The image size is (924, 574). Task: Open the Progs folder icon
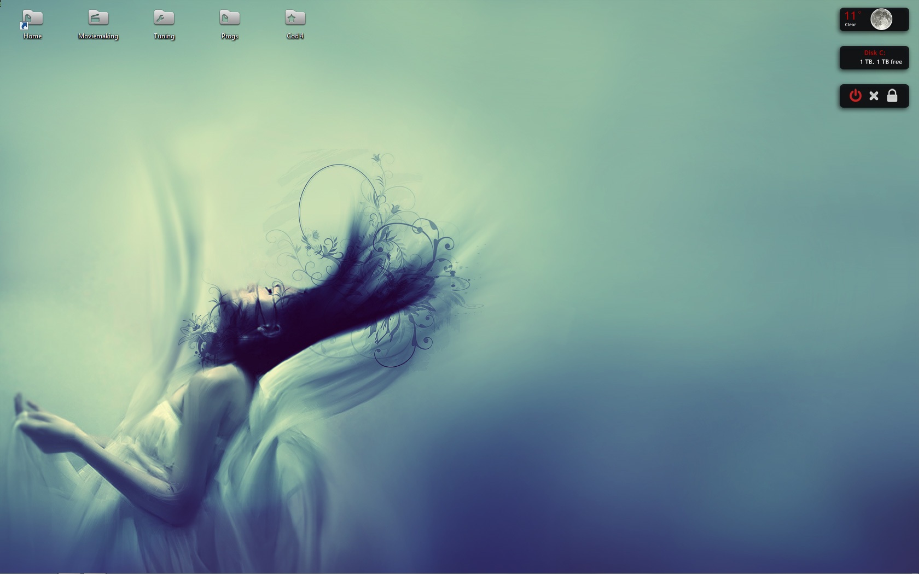pyautogui.click(x=230, y=18)
